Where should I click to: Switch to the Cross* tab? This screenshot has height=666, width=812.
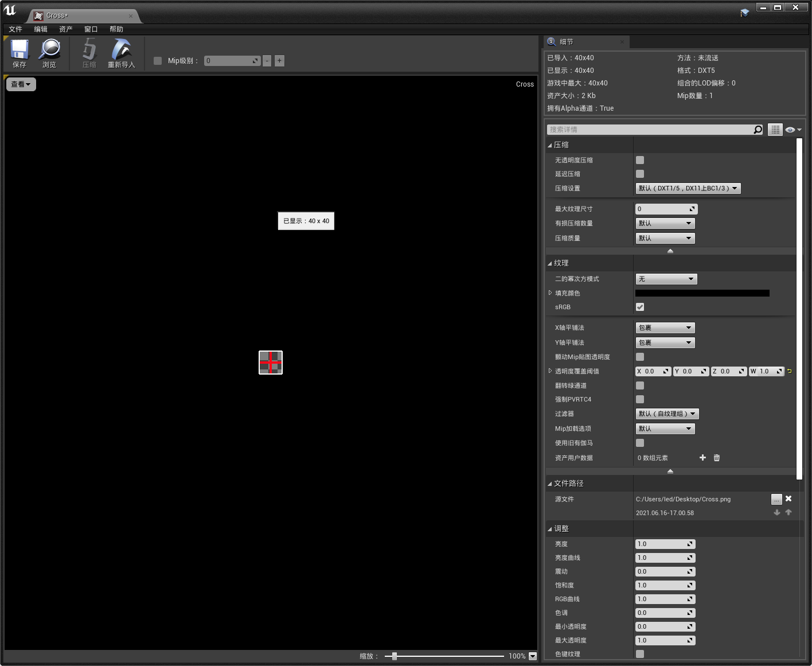[x=57, y=15]
